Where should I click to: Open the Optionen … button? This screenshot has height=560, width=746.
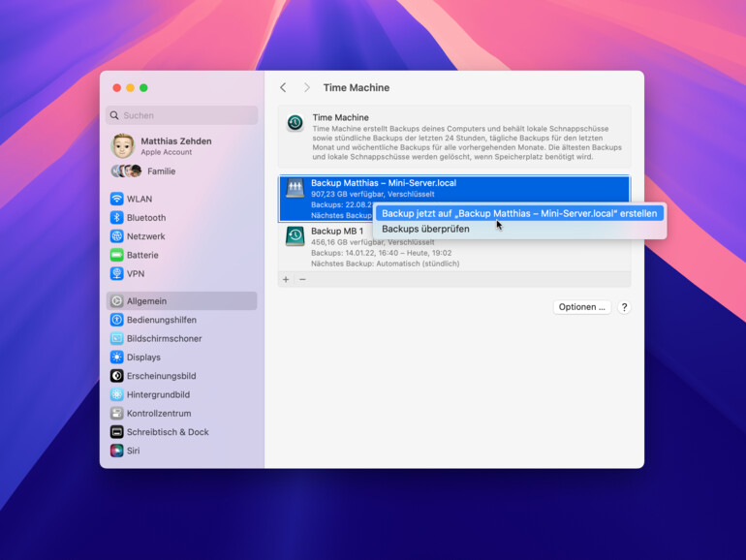click(x=582, y=307)
